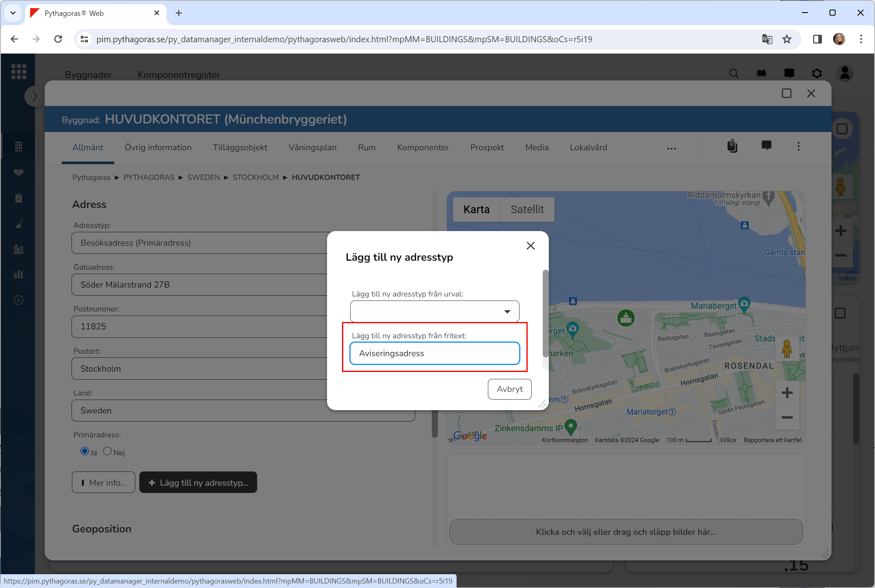Image resolution: width=875 pixels, height=588 pixels.
Task: Click the user profile avatar icon
Action: click(x=845, y=73)
